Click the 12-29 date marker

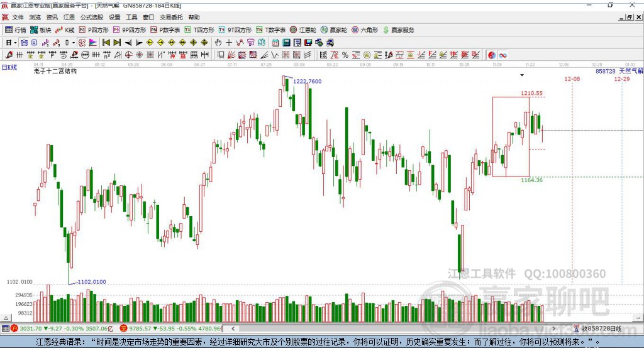(x=622, y=79)
